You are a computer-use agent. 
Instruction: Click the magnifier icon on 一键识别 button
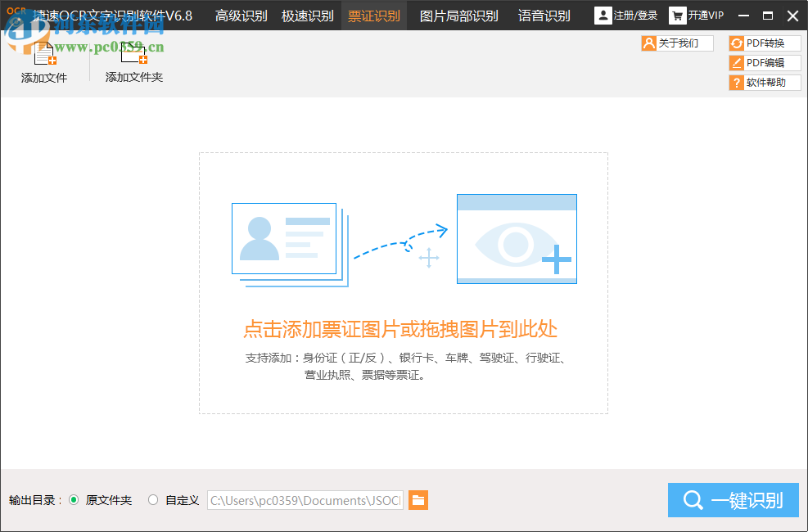(x=693, y=500)
